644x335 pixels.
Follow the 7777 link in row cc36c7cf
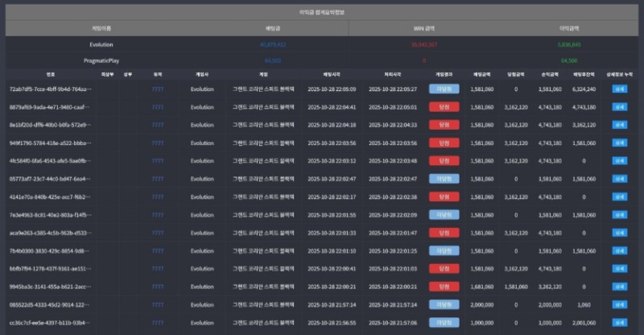coord(158,323)
